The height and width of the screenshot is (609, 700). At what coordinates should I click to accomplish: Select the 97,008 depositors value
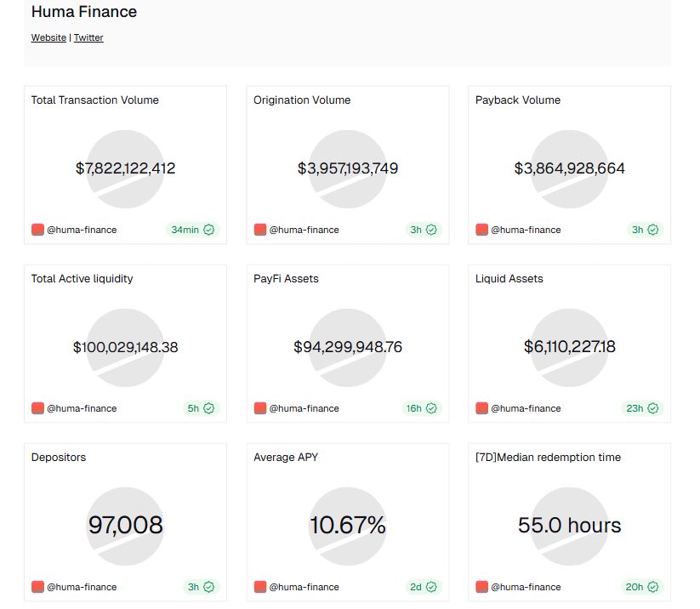tap(125, 525)
